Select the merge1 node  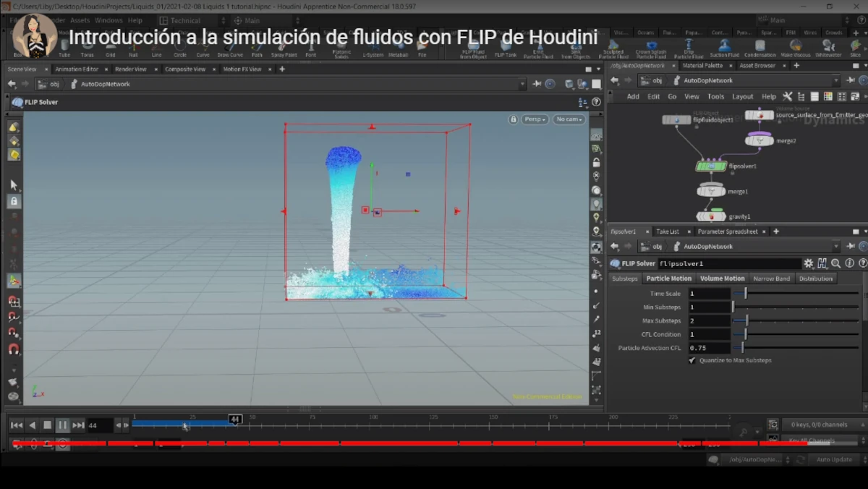pos(711,191)
